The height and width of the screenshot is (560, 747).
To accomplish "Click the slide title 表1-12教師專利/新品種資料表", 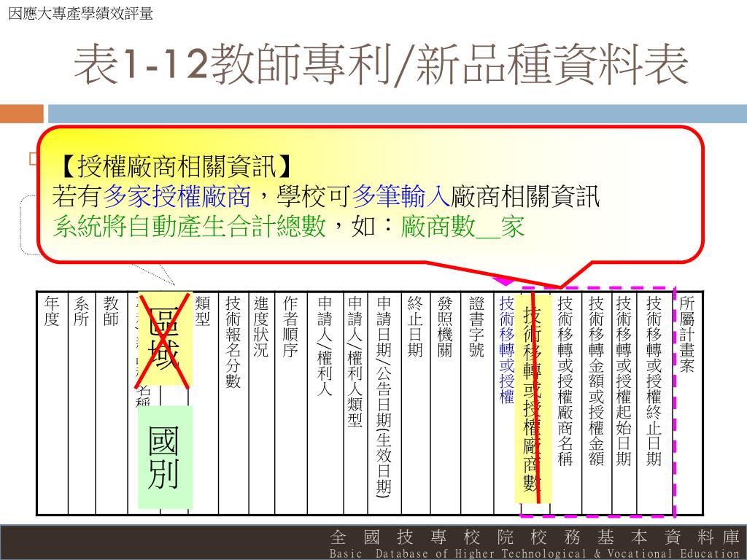I will click(x=381, y=64).
